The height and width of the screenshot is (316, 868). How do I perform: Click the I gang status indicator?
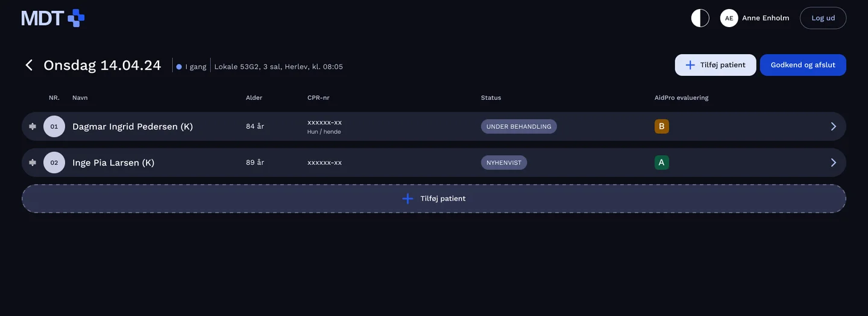(x=191, y=67)
